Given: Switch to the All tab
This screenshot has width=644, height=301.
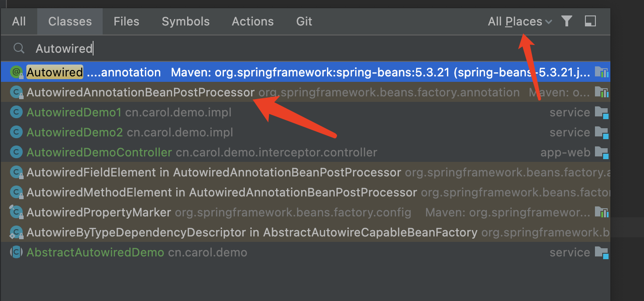Looking at the screenshot, I should 19,21.
